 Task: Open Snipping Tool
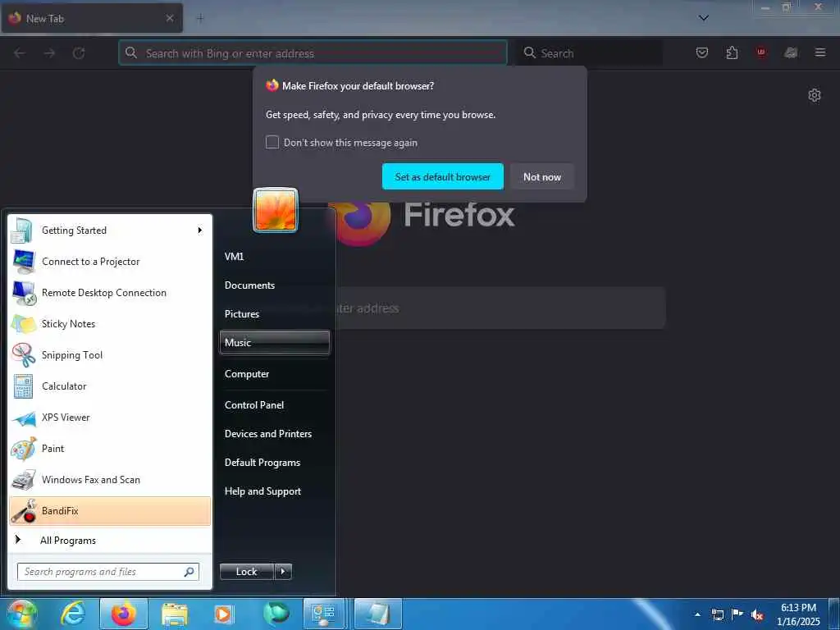click(x=110, y=354)
